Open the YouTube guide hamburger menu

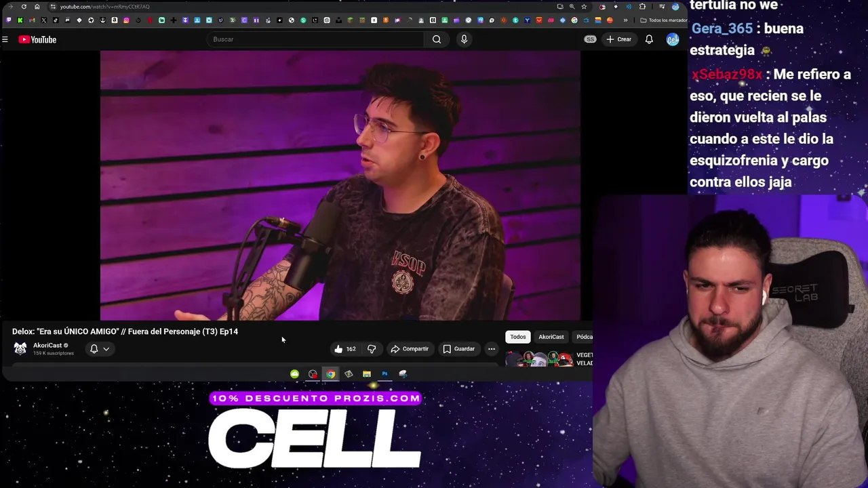tap(5, 39)
